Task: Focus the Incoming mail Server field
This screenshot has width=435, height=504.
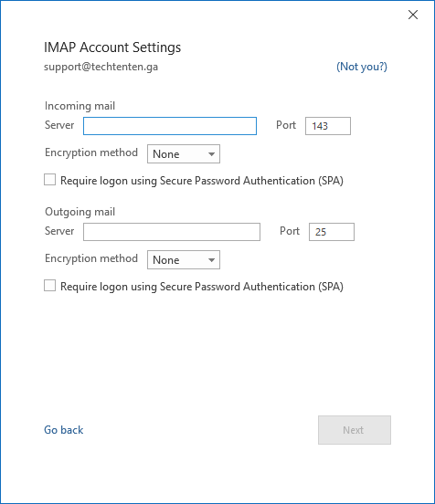Action: click(170, 126)
